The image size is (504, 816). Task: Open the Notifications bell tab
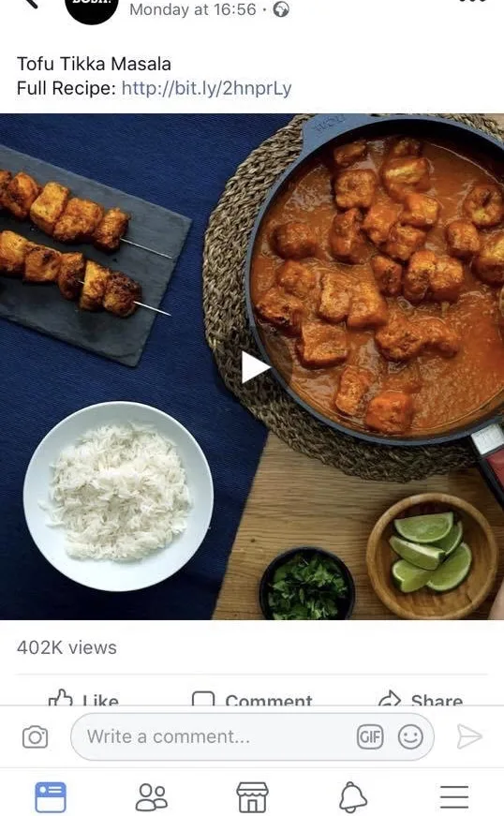[353, 796]
